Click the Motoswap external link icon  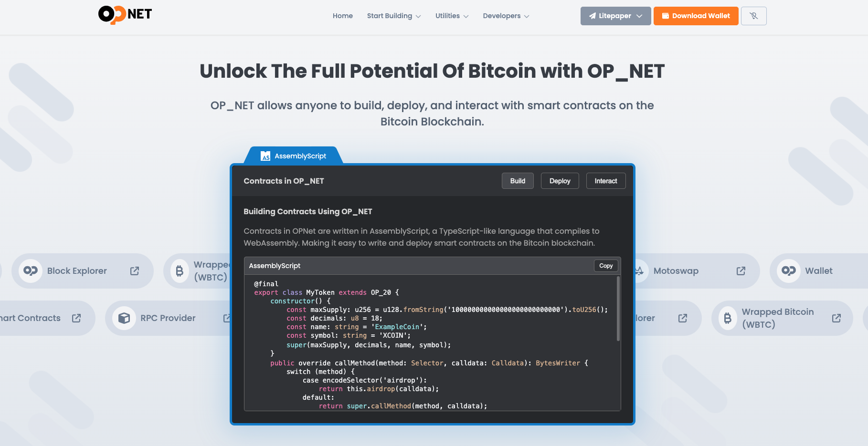[x=741, y=271]
